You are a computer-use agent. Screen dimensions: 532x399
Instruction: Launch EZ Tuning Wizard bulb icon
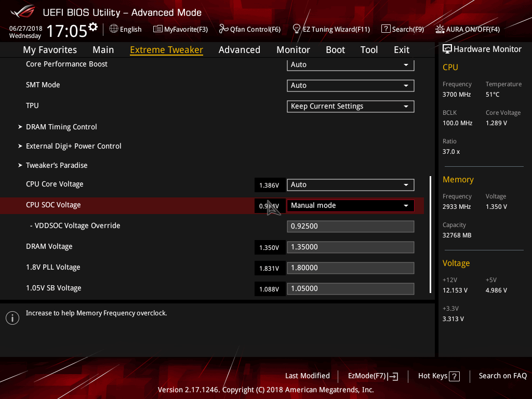(297, 29)
